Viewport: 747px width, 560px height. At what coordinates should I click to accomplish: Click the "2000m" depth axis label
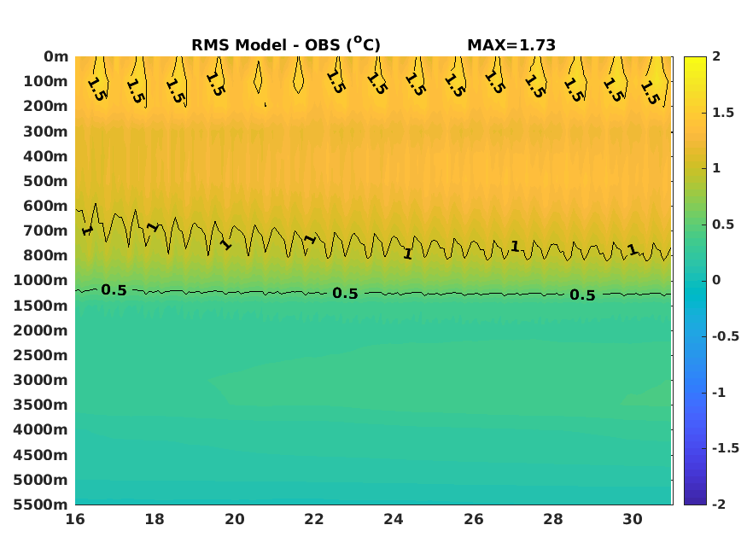pos(41,330)
